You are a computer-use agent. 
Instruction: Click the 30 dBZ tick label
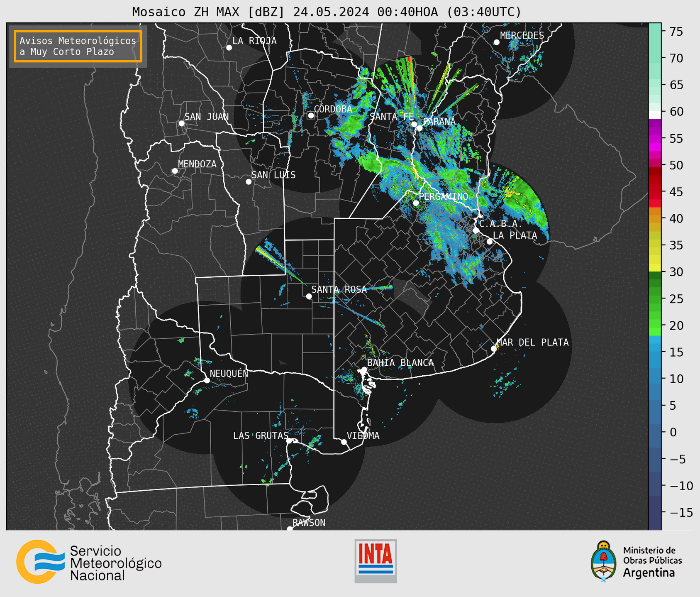click(676, 272)
